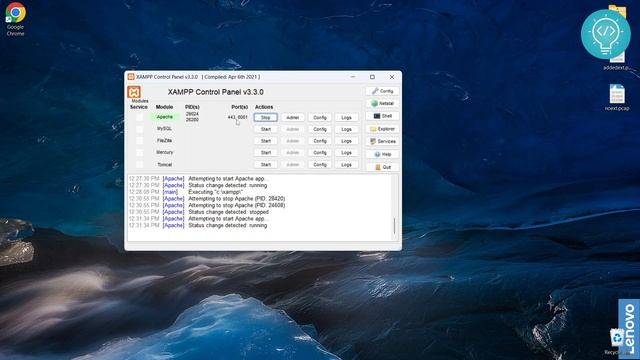Open the Google Chrome desktop shortcut
The image size is (640, 360).
tap(16, 19)
